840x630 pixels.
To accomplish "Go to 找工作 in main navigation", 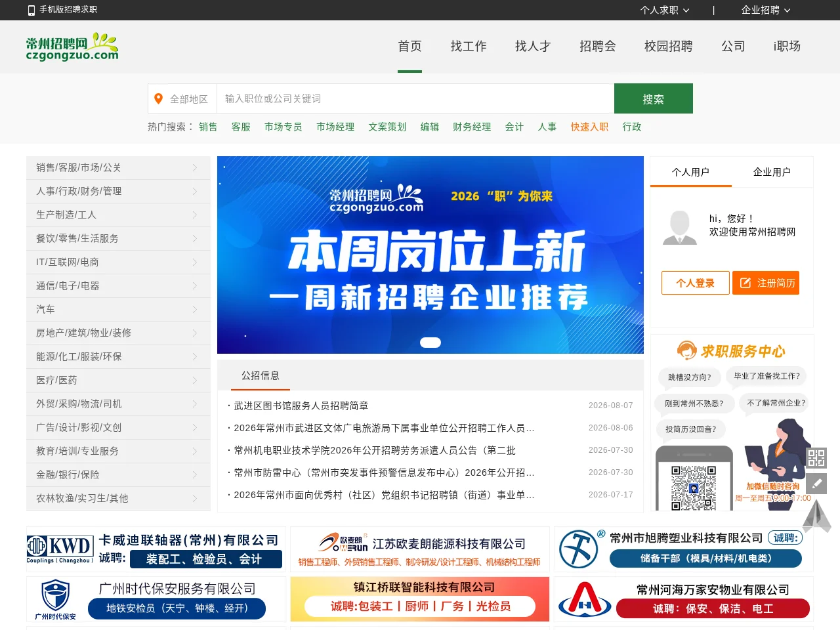I will point(469,47).
